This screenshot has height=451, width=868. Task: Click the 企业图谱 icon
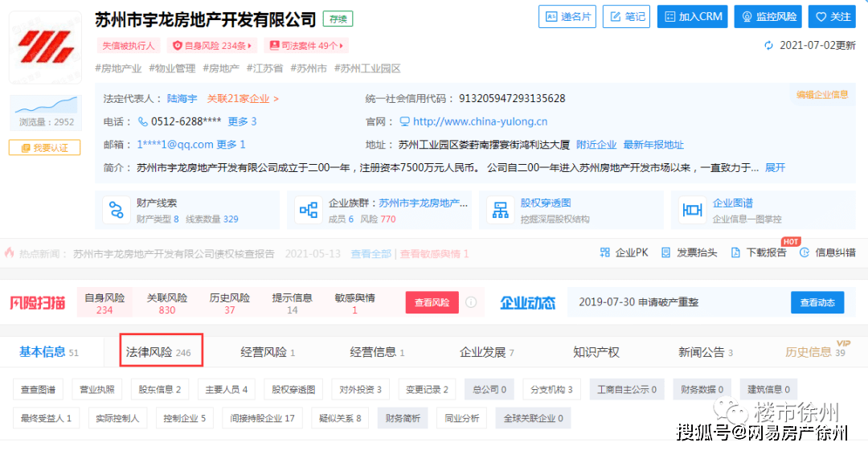point(693,210)
